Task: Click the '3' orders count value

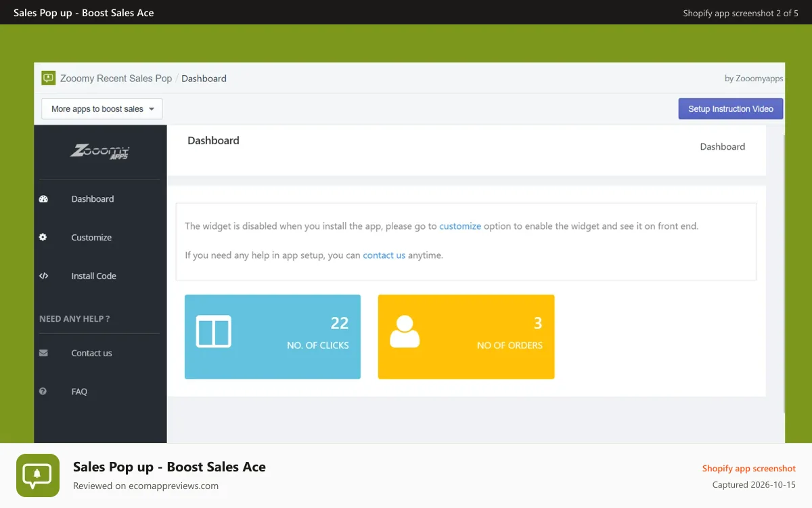Action: point(538,323)
